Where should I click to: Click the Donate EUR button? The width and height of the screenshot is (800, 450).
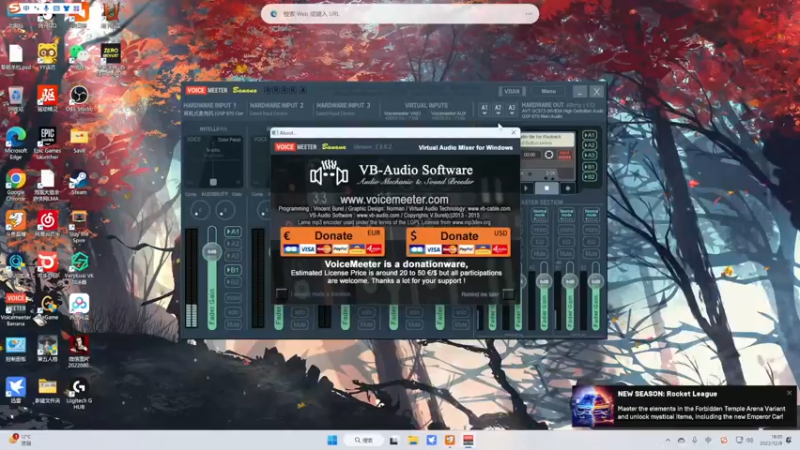(333, 242)
